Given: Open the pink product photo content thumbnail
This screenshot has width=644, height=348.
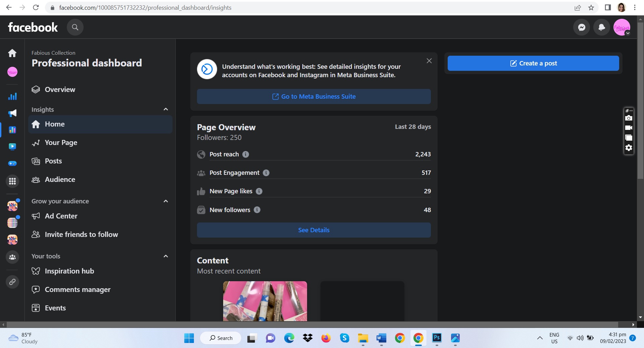Looking at the screenshot, I should click(x=265, y=301).
